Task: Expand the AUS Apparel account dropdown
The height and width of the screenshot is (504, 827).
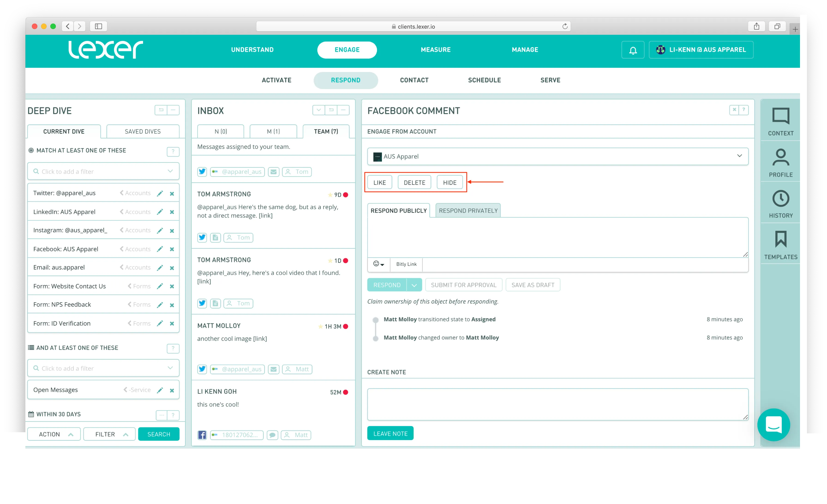Action: [739, 156]
